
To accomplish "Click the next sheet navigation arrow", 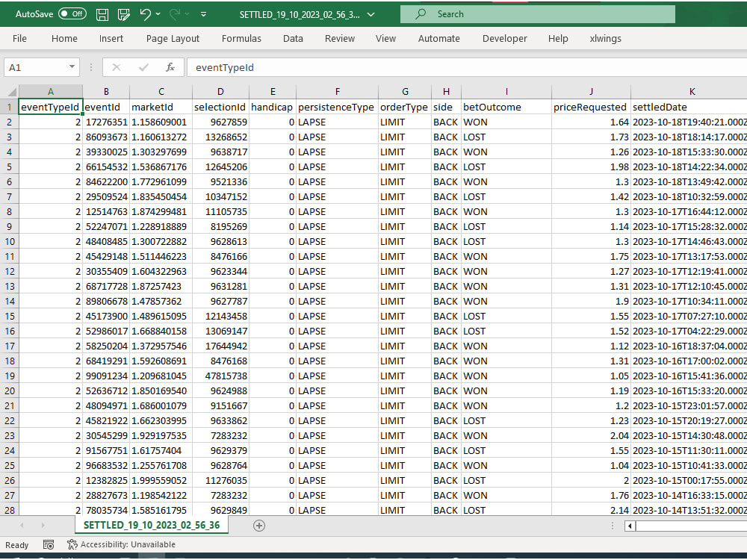I will (x=43, y=525).
